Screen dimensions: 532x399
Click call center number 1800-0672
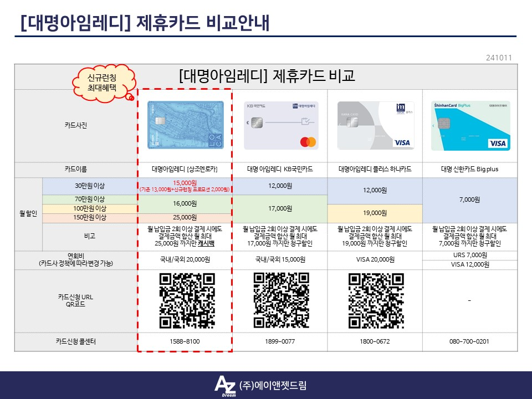375,341
